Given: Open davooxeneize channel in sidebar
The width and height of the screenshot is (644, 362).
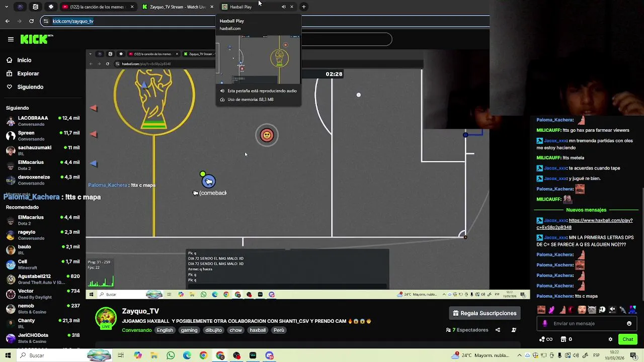Looking at the screenshot, I should tap(43, 180).
